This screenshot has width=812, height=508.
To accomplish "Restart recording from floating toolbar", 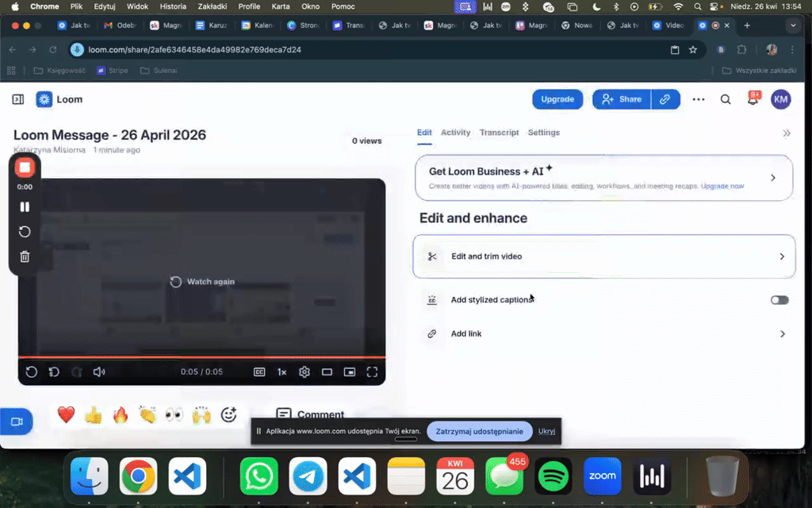I will pyautogui.click(x=25, y=232).
